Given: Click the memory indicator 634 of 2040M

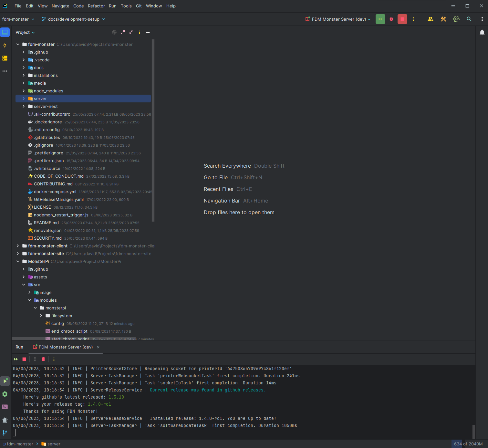Looking at the screenshot, I should 468,444.
